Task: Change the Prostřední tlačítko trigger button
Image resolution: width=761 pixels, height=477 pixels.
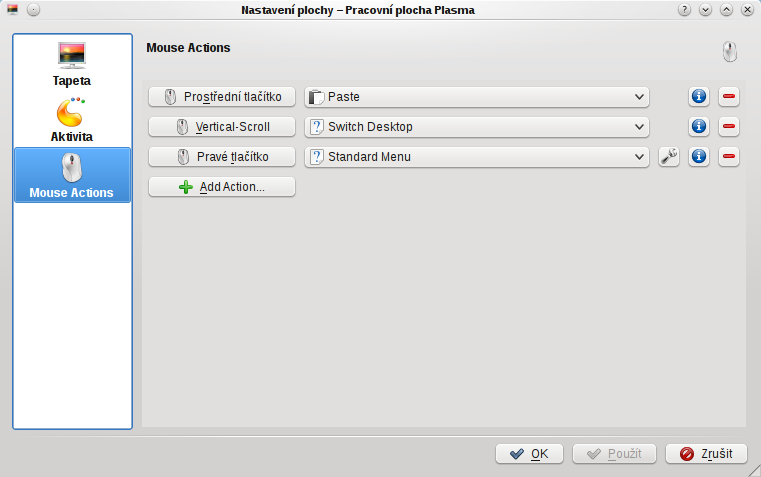Action: coord(222,97)
